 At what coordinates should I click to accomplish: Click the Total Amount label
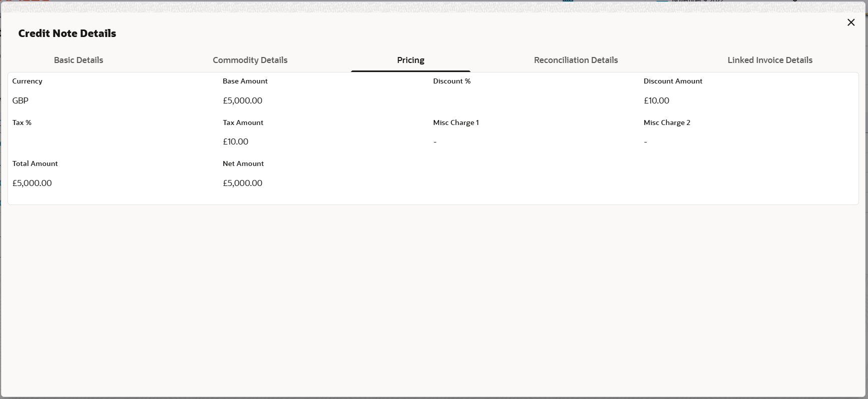(x=35, y=163)
